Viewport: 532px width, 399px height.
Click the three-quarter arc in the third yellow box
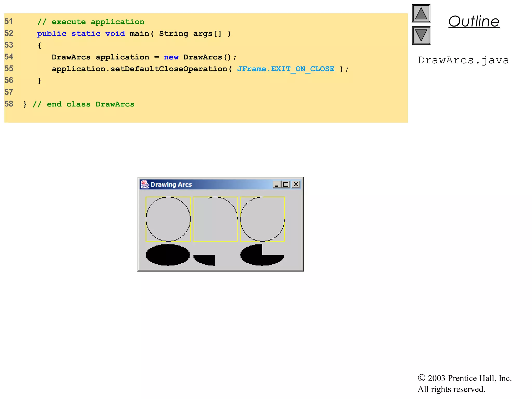tap(262, 219)
